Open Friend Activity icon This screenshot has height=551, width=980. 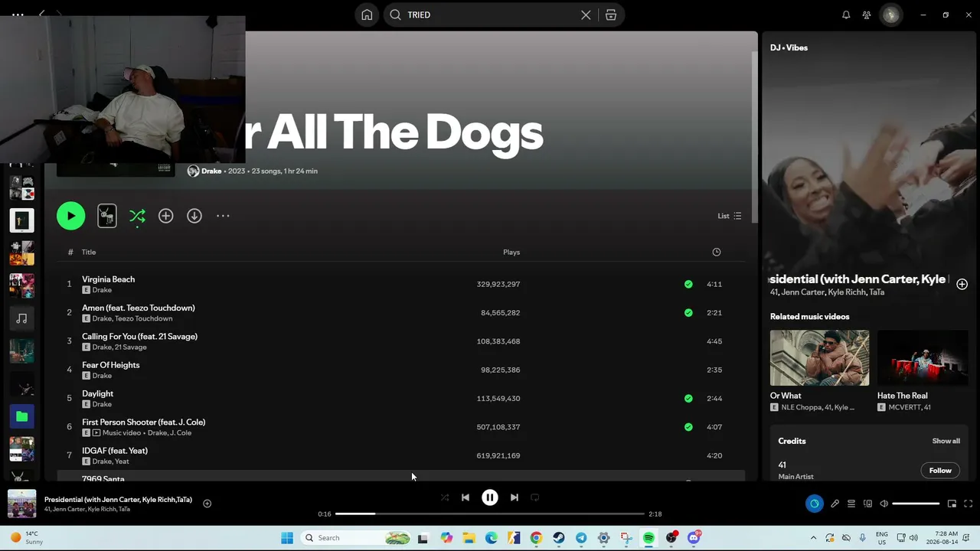point(867,15)
